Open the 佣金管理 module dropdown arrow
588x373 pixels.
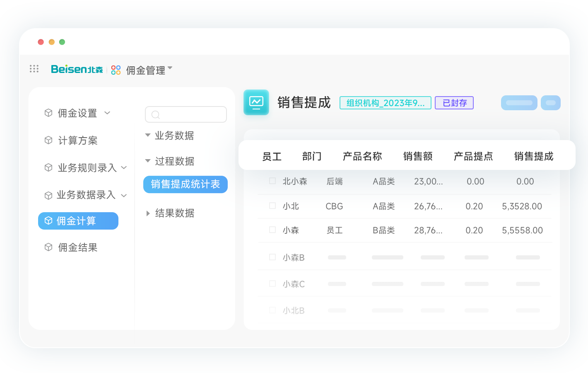(x=170, y=68)
